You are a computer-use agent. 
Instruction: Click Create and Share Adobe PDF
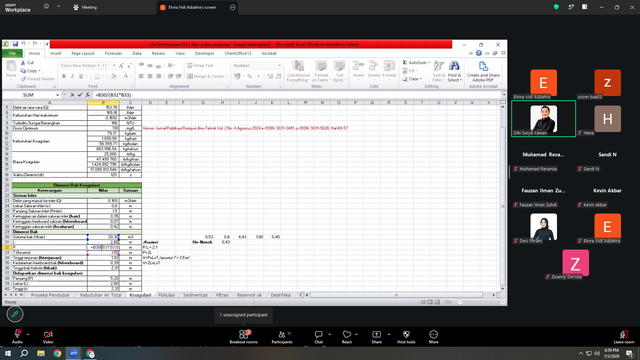point(483,71)
